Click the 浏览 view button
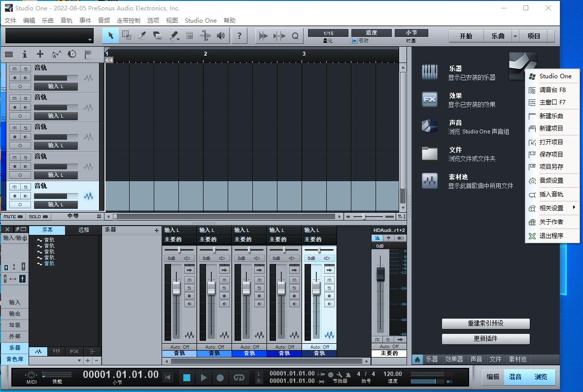The height and width of the screenshot is (392, 583). click(x=541, y=377)
